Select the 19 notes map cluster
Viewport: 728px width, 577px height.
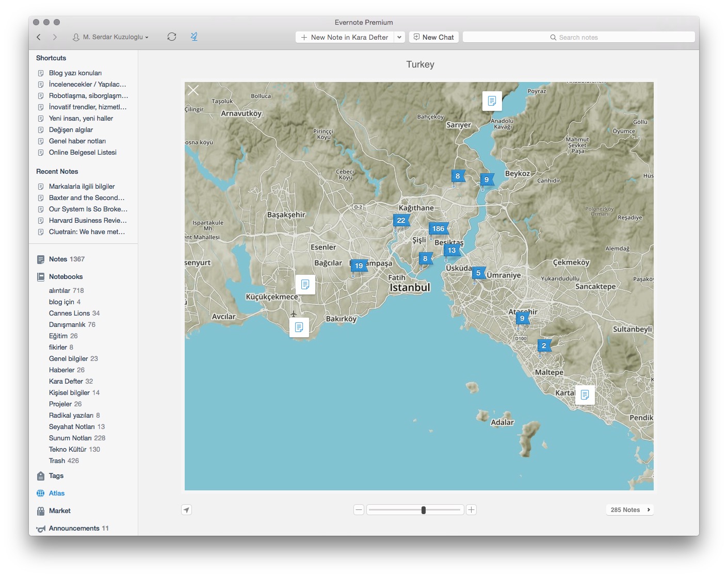pyautogui.click(x=359, y=266)
